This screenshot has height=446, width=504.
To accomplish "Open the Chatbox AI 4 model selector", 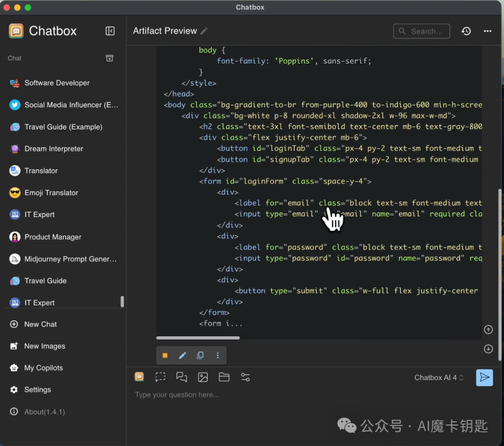I will 438,377.
